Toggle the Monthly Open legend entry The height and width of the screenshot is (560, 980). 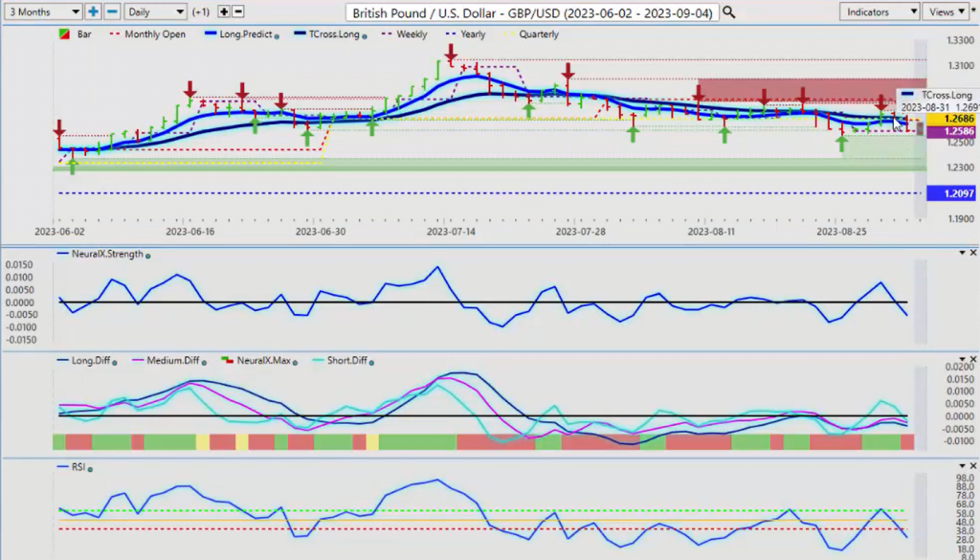tap(147, 34)
